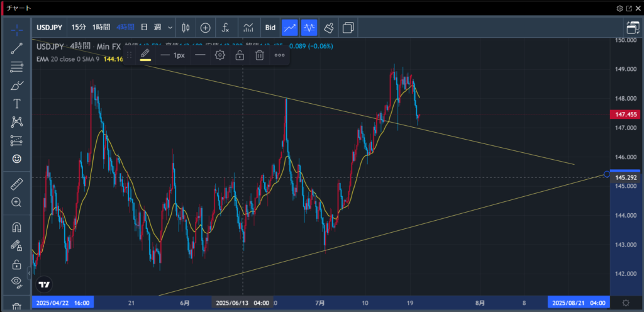
Task: Click the EMA 20 close indicator legend
Action: (67, 59)
